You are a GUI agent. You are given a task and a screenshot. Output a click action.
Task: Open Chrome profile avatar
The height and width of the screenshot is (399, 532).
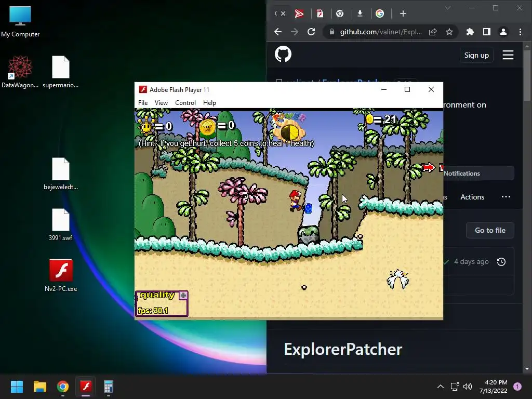[503, 32]
